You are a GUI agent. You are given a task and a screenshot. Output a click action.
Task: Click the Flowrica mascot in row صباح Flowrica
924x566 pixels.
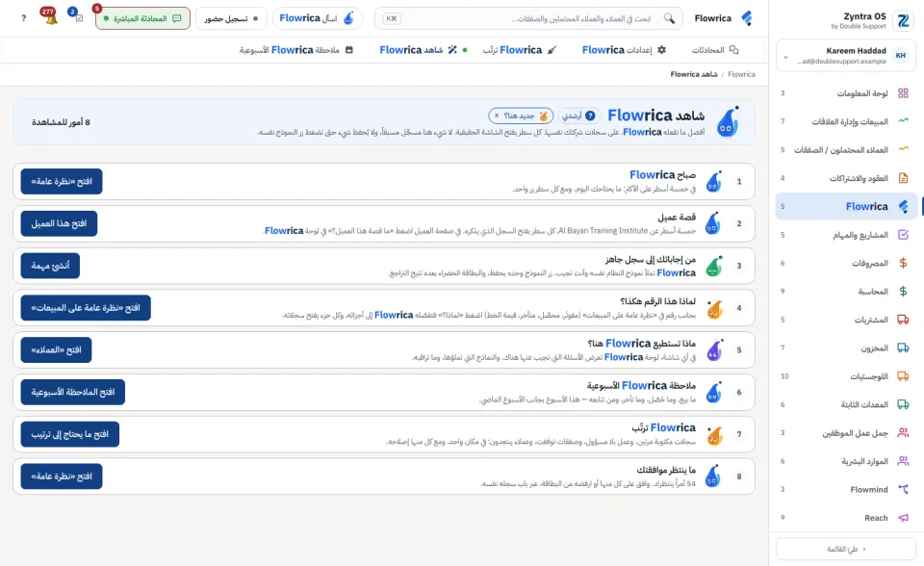pos(713,182)
